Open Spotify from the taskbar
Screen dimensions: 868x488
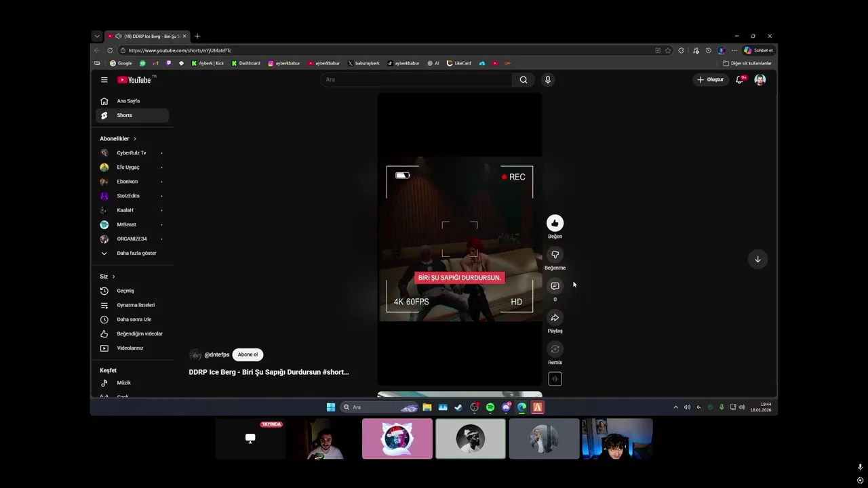[490, 407]
